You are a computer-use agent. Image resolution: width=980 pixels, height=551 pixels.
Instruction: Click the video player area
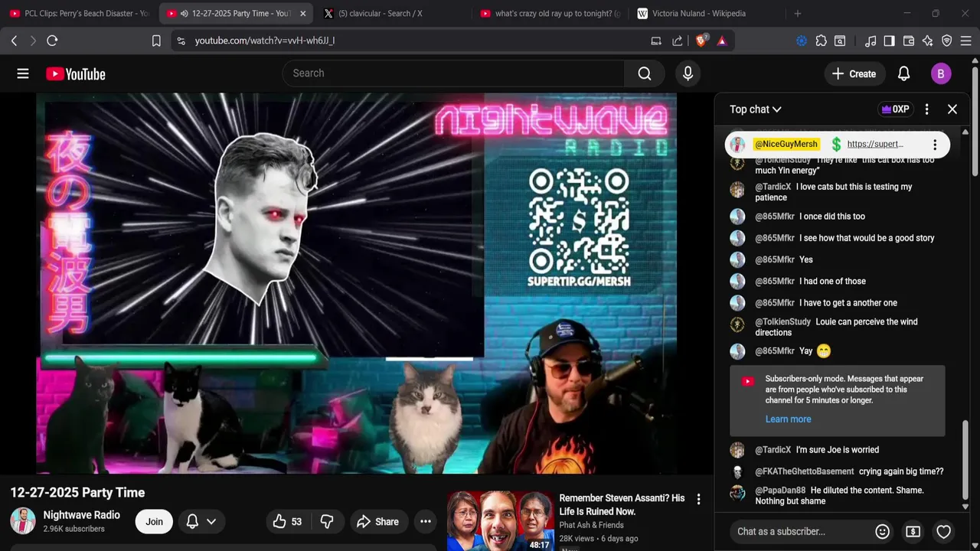coord(356,283)
